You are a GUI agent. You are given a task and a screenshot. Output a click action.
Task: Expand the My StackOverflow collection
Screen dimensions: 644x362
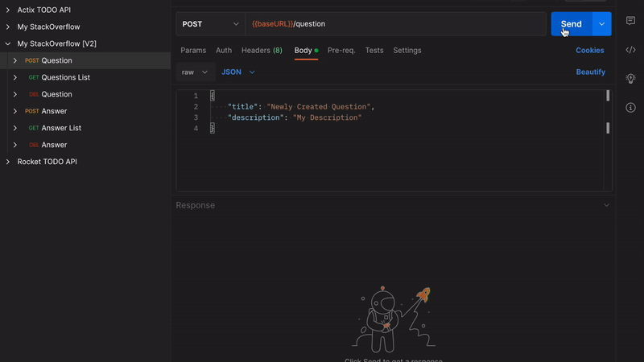8,27
